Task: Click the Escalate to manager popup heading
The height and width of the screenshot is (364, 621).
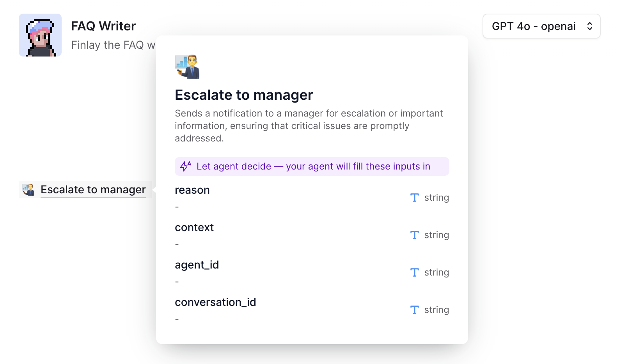Action: click(244, 95)
